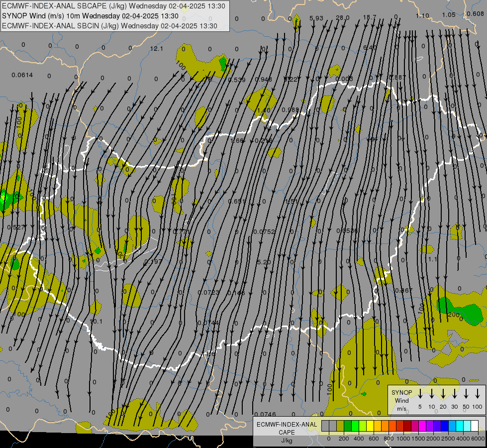Viewport: 487px width, 448px height.
Task: Select the SYNOP Wind 10m title line
Action: click(x=90, y=16)
